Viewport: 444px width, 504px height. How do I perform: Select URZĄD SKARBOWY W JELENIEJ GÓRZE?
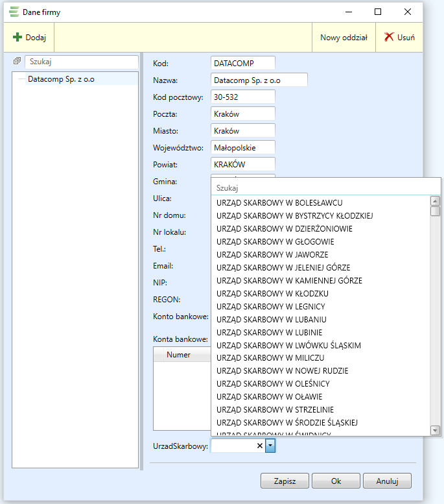284,267
